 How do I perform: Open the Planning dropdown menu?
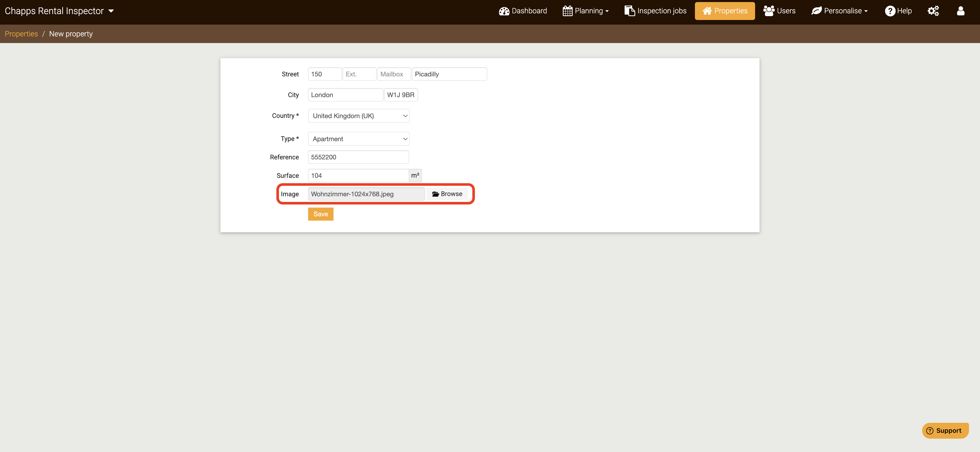click(x=586, y=11)
